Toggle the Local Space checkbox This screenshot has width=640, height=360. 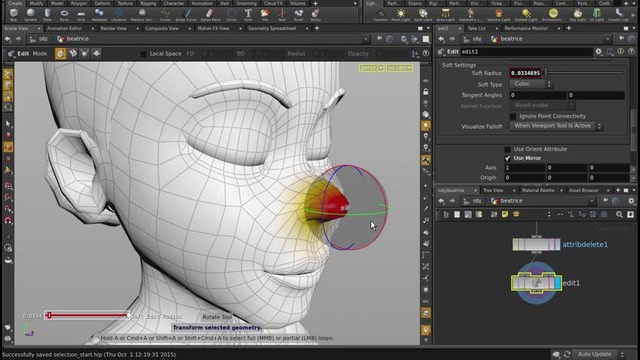[143, 53]
